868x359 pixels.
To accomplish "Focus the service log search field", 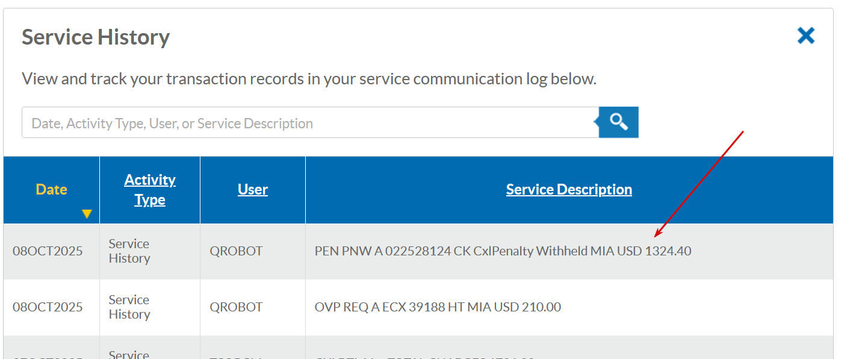I will (310, 123).
